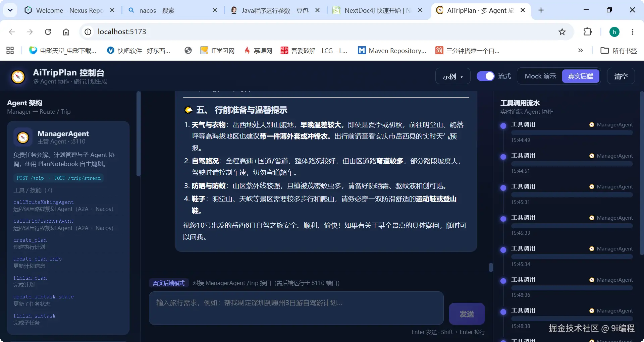Open Chrome profile avatar h
644x342 pixels.
(614, 32)
